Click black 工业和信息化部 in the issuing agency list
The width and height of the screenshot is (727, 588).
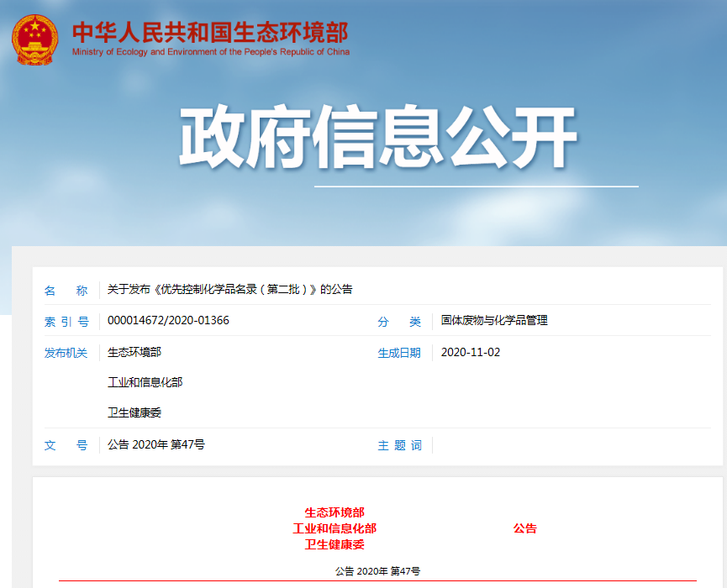(x=145, y=382)
